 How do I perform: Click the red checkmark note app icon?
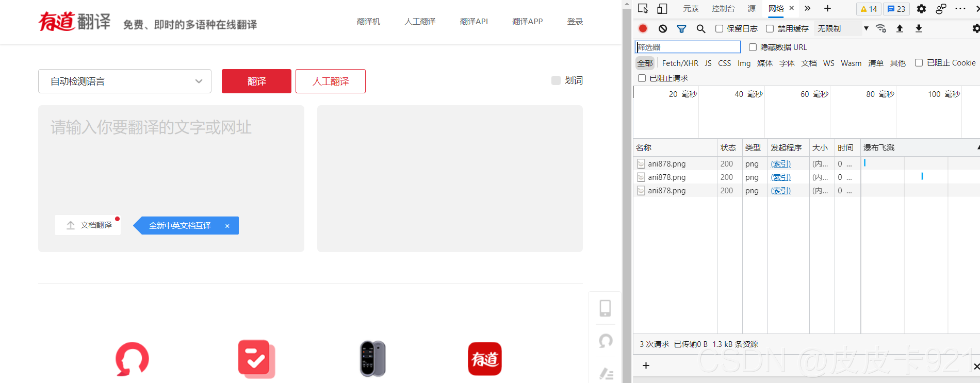256,359
